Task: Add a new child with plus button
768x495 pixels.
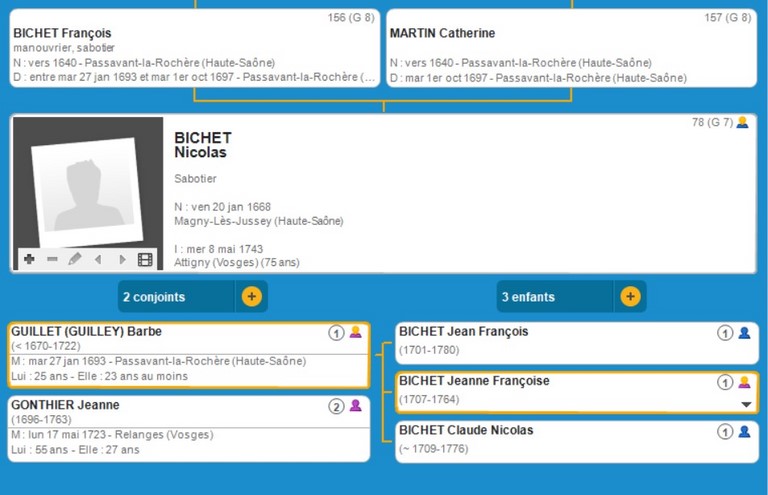Action: click(x=630, y=297)
